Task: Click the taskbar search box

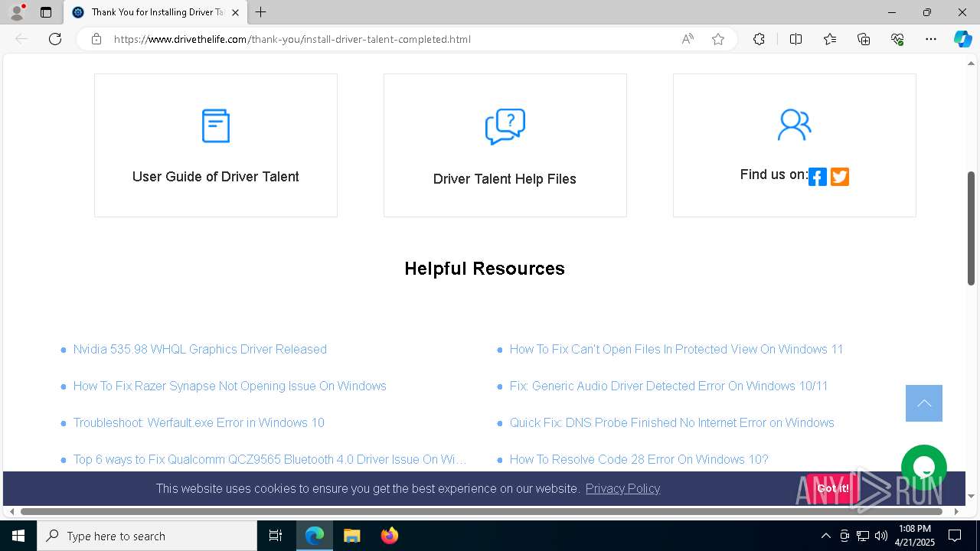Action: [147, 536]
